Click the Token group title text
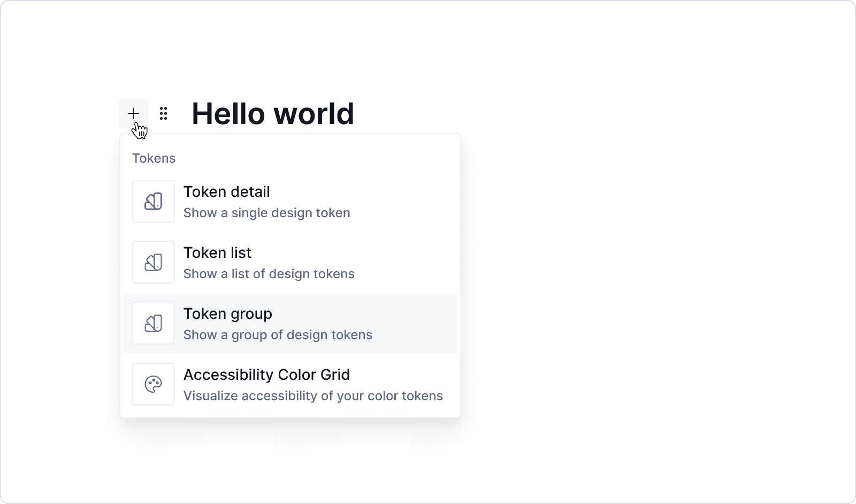 (x=228, y=314)
